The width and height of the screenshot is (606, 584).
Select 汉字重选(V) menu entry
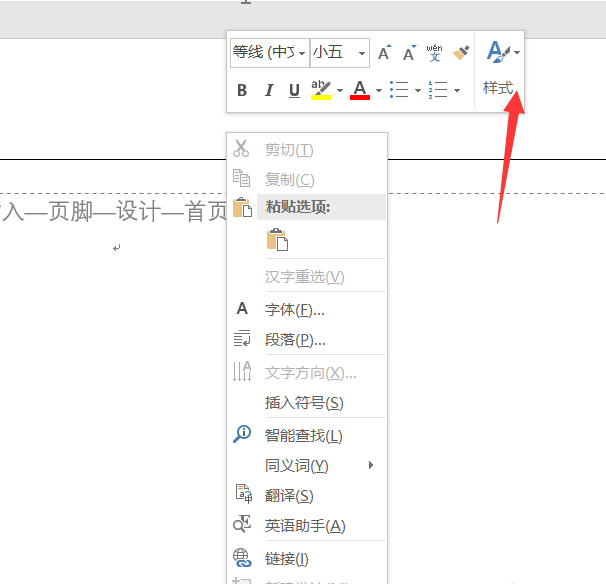307,277
